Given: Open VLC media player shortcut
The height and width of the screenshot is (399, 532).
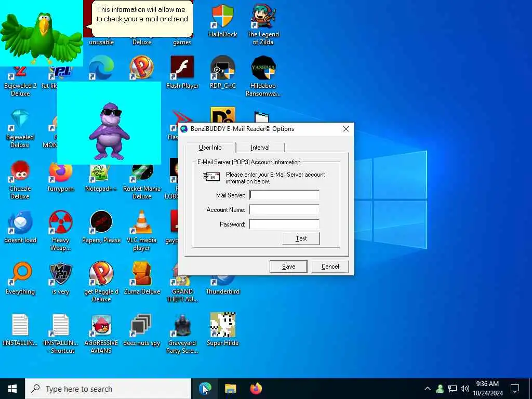Looking at the screenshot, I should point(141,231).
